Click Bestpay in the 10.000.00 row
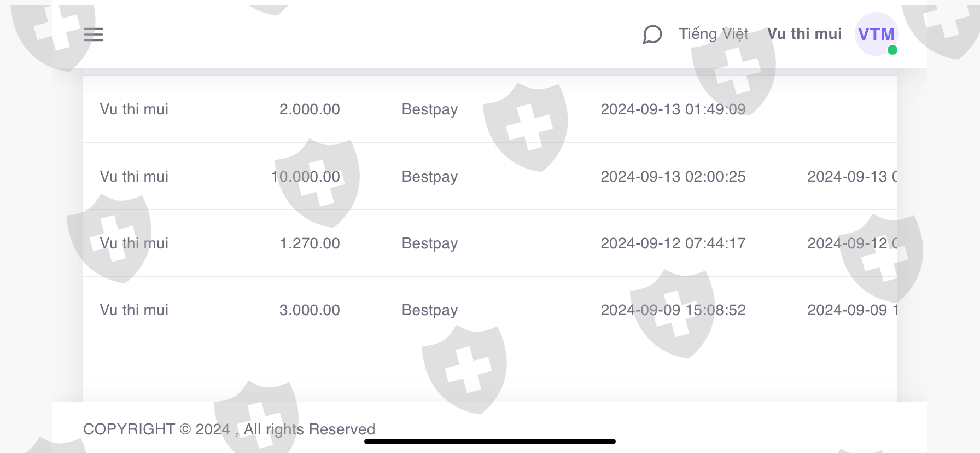980x453 pixels. tap(429, 177)
